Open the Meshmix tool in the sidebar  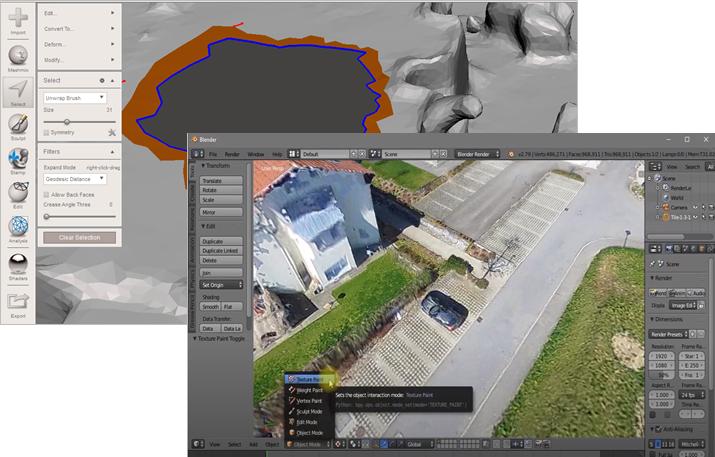(18, 58)
